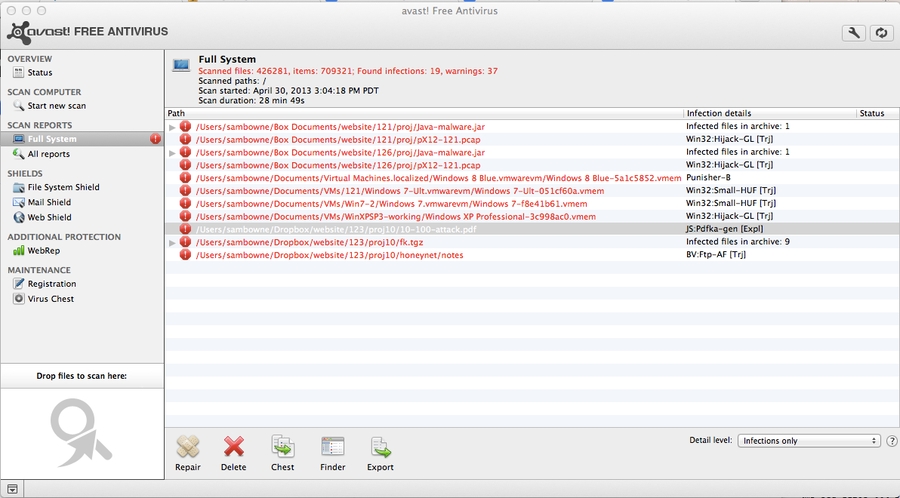Viewport: 900px width, 498px height.
Task: Open the Virus Chest in sidebar
Action: point(50,298)
